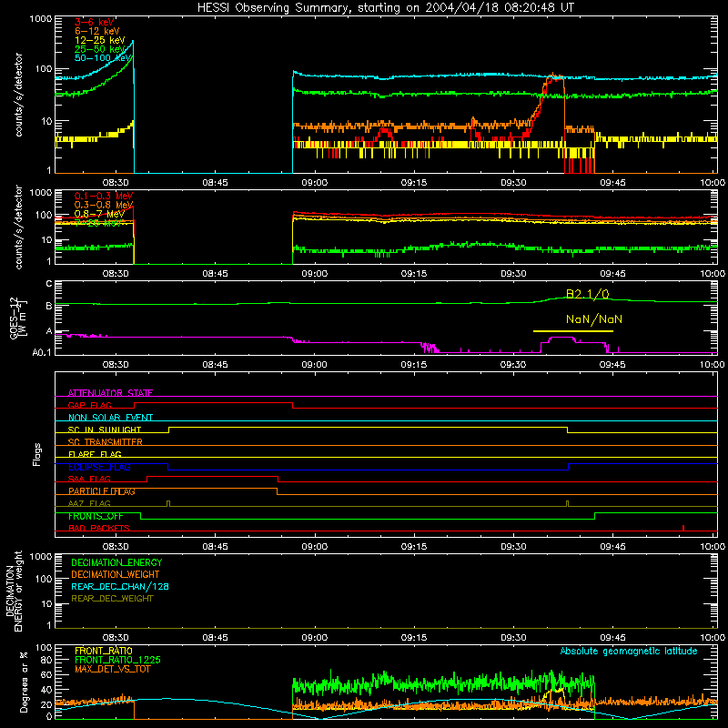The width and height of the screenshot is (728, 728).
Task: Select the Degrees or % axis title
Action: point(24,682)
